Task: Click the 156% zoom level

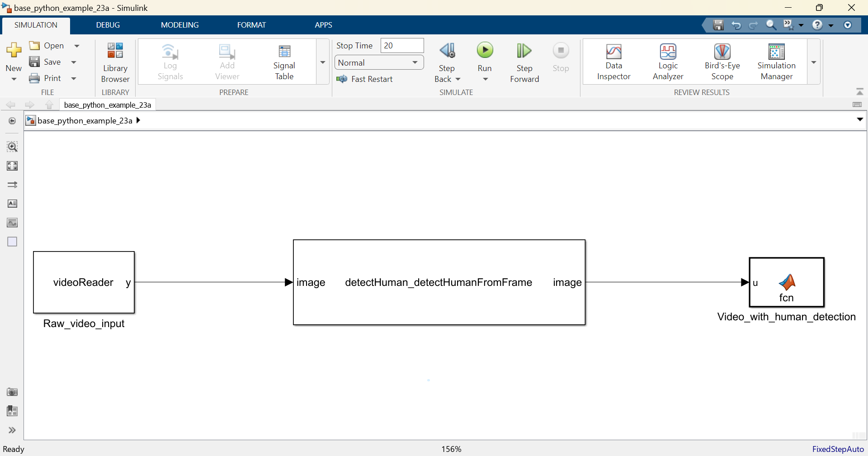Action: [x=451, y=449]
